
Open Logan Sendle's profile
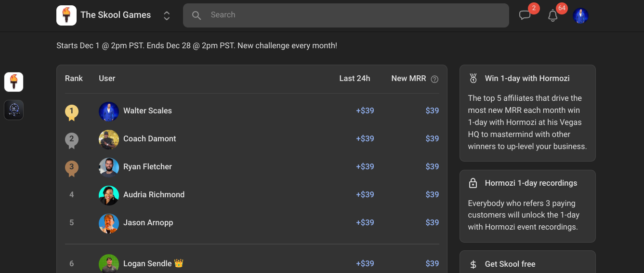point(147,263)
